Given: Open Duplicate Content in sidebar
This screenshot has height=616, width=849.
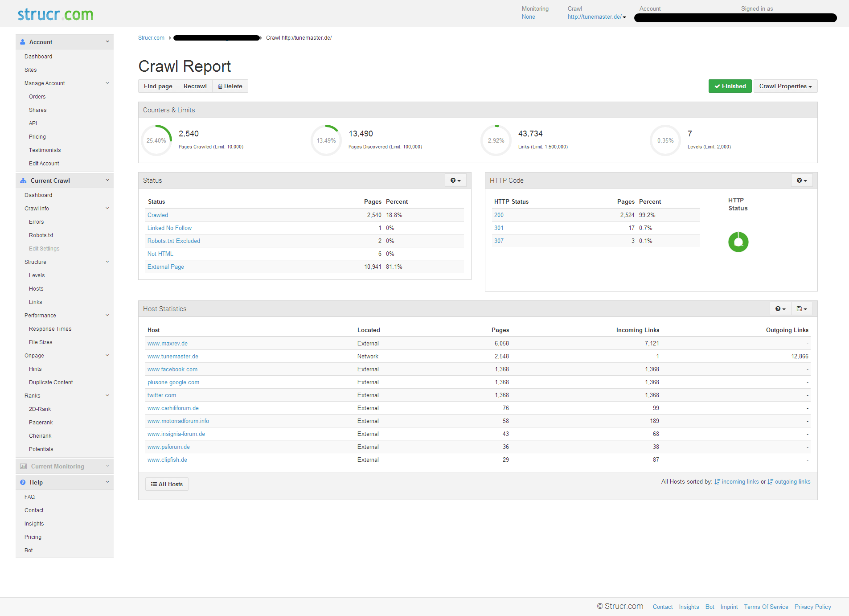Looking at the screenshot, I should [x=51, y=382].
